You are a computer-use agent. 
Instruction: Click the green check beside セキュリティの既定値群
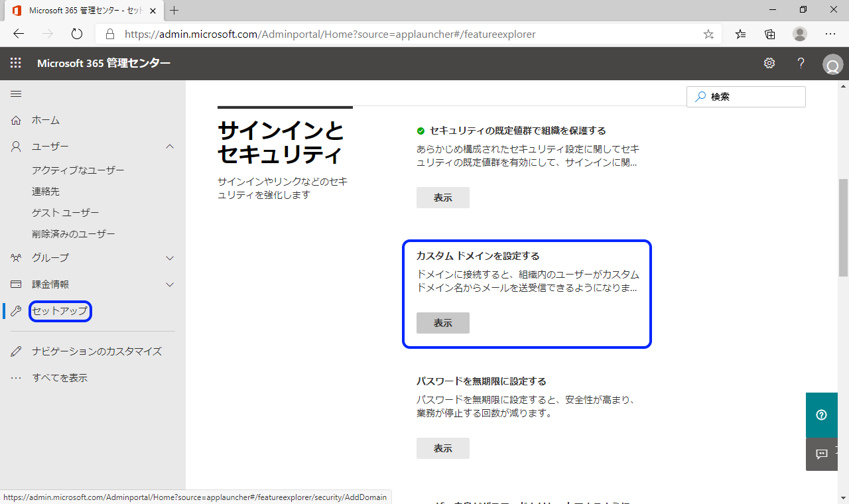point(421,131)
